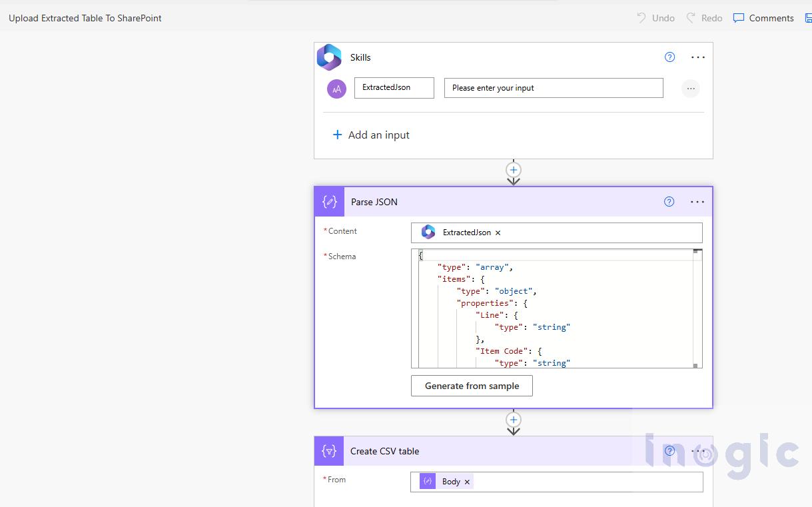Screen dimensions: 812x507
Task: Select the Parse JSON card title
Action: tap(374, 202)
